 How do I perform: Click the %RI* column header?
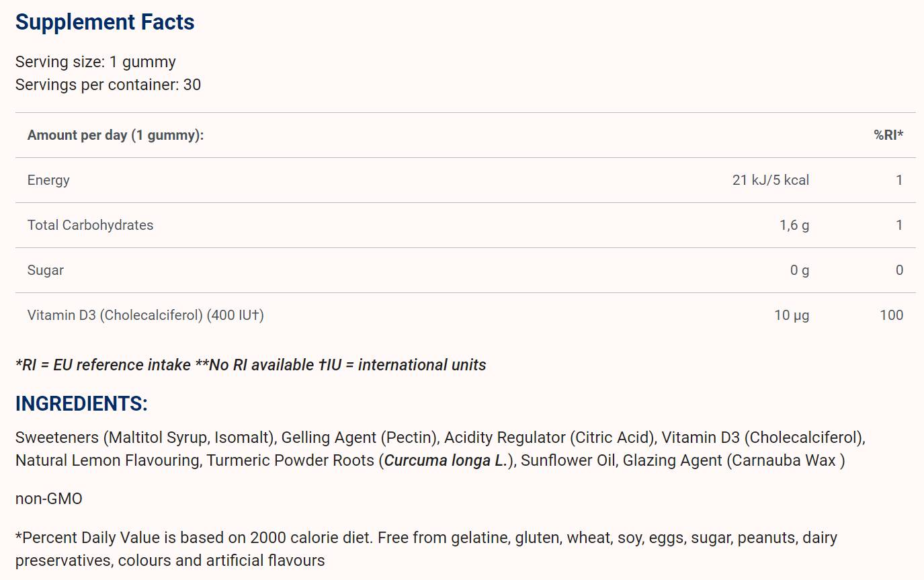coord(888,135)
